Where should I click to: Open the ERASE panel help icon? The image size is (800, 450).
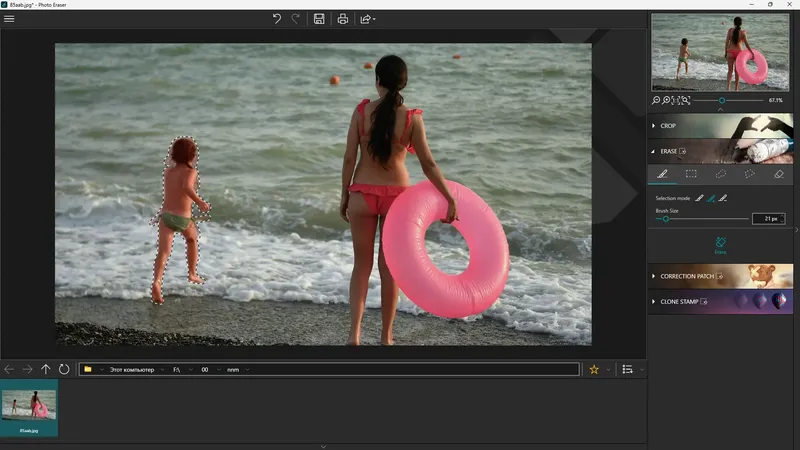682,152
